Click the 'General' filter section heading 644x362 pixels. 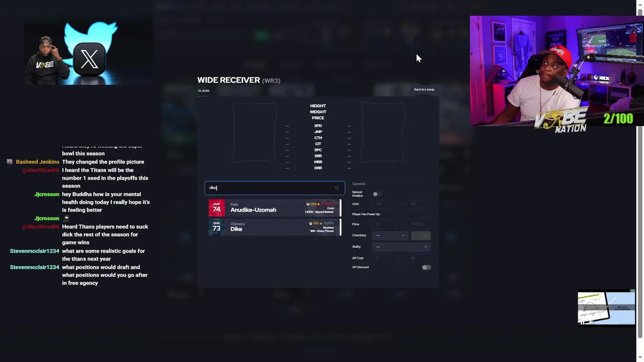pyautogui.click(x=359, y=184)
